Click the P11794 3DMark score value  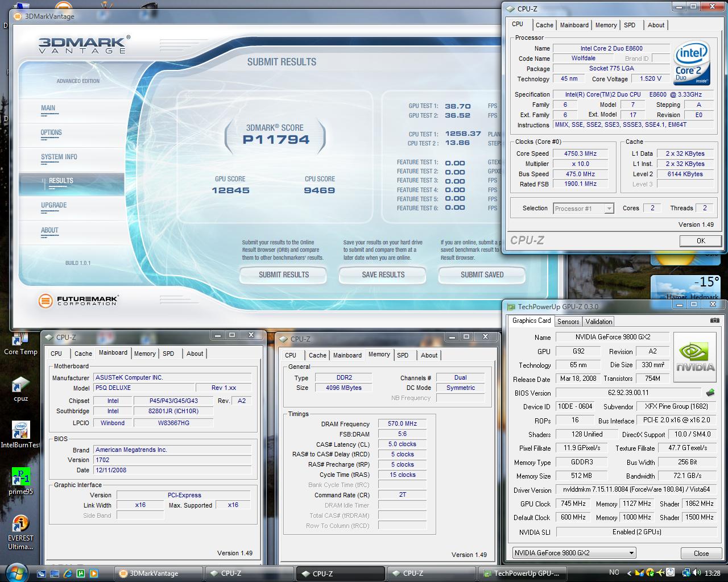276,140
